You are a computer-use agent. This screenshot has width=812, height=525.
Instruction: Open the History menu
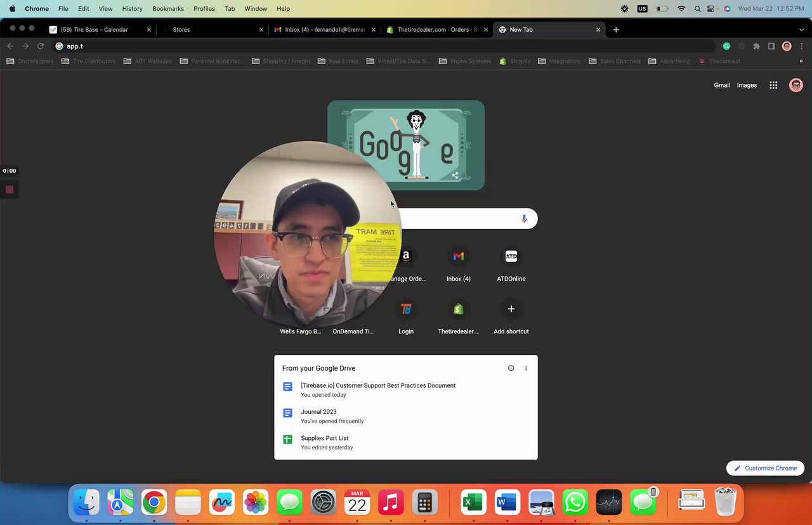[132, 9]
